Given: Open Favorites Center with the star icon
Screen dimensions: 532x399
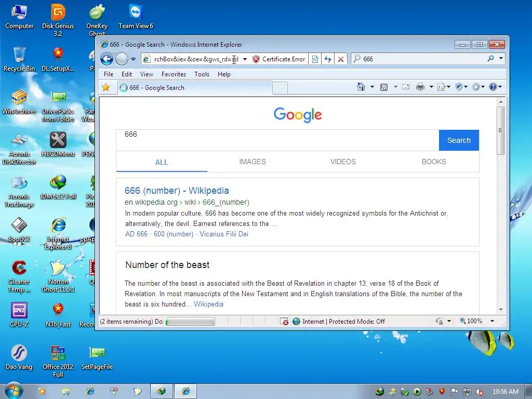Looking at the screenshot, I should click(106, 87).
